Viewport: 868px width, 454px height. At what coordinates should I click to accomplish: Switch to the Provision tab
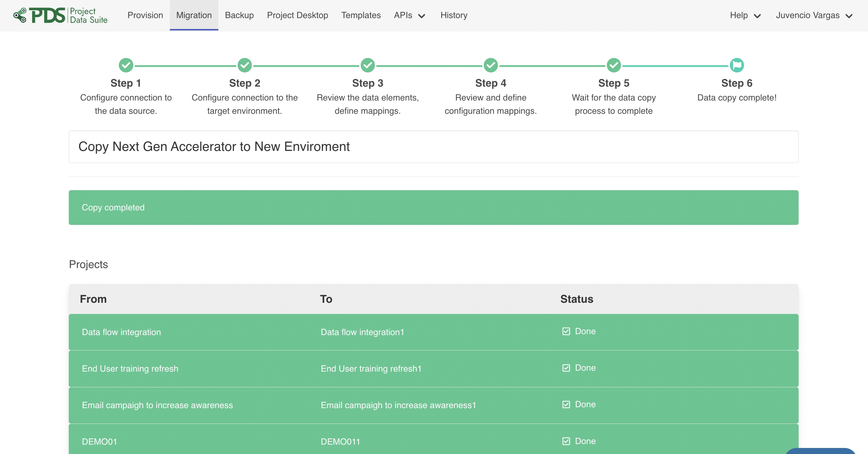pyautogui.click(x=145, y=15)
